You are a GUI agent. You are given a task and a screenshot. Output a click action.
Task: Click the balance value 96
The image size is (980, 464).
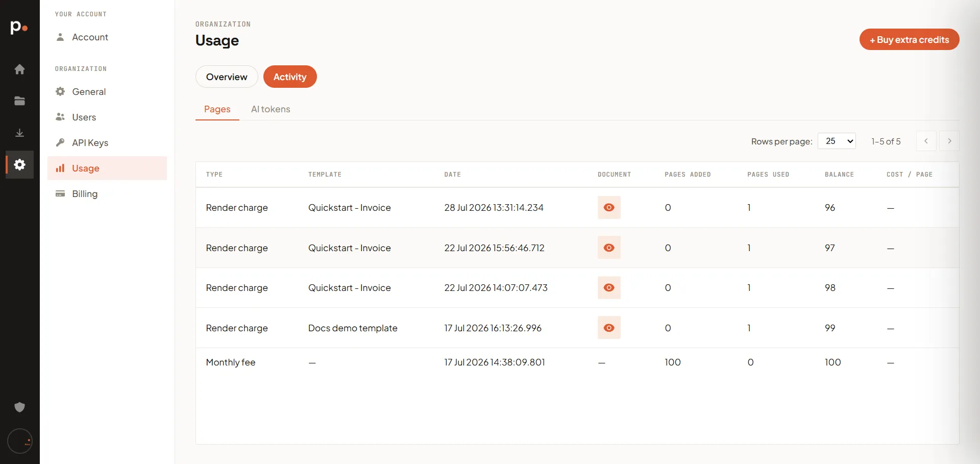point(830,208)
